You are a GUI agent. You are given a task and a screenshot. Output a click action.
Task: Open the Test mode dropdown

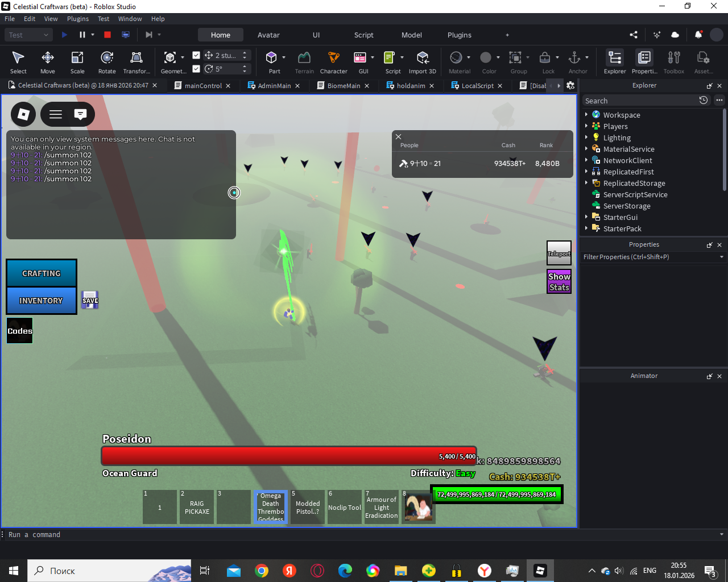(30, 35)
